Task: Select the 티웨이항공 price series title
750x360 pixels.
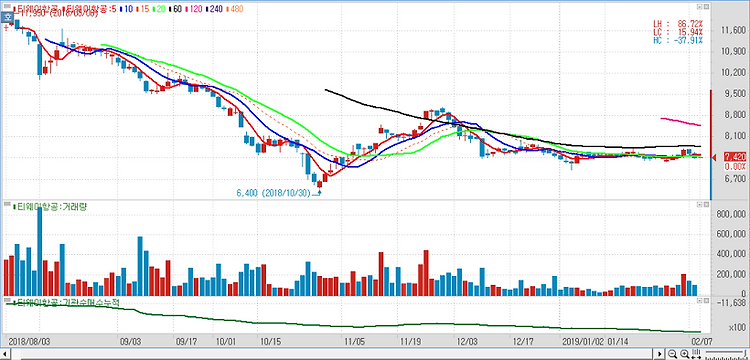Action: [36, 9]
